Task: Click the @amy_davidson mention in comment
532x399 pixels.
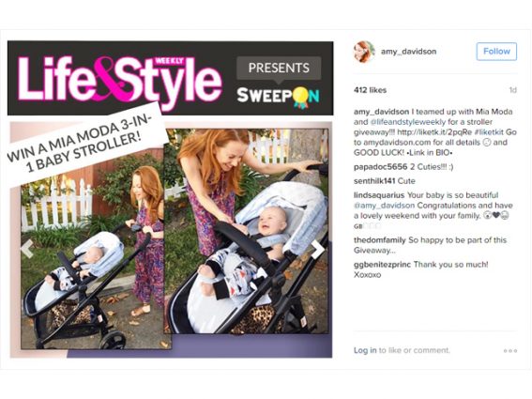Action: (384, 206)
